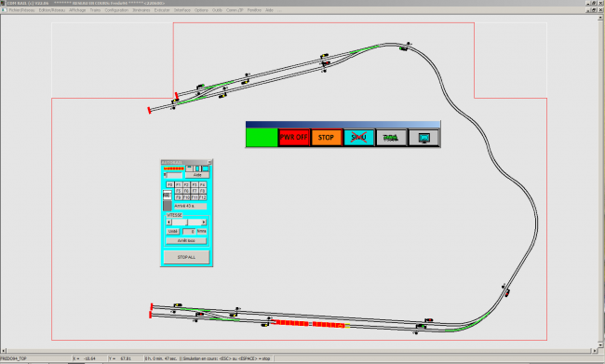Click the Aide help button
605x364 pixels.
click(x=197, y=175)
